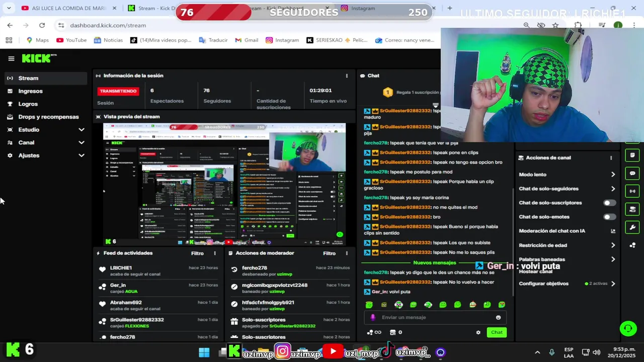Click mglcomlbqpxpvlotzvt2248 in moderator actions
644x362 pixels.
coord(275,286)
